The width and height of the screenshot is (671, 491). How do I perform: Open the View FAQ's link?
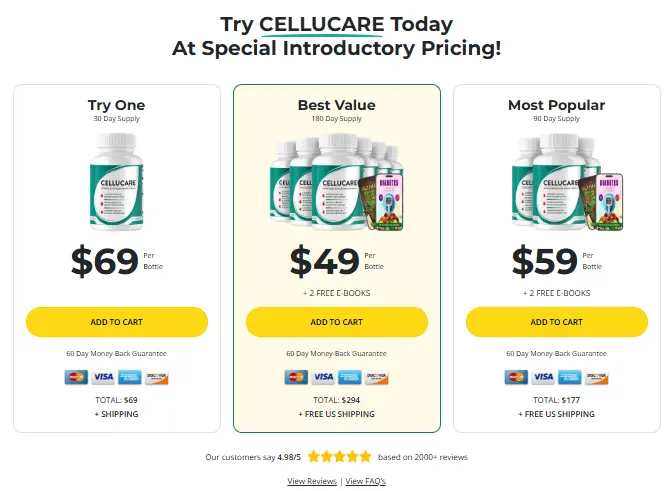click(x=365, y=481)
